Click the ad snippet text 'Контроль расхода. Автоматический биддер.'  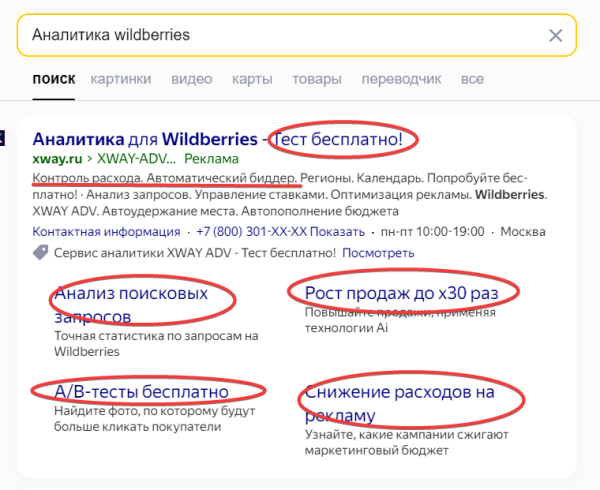pyautogui.click(x=165, y=178)
